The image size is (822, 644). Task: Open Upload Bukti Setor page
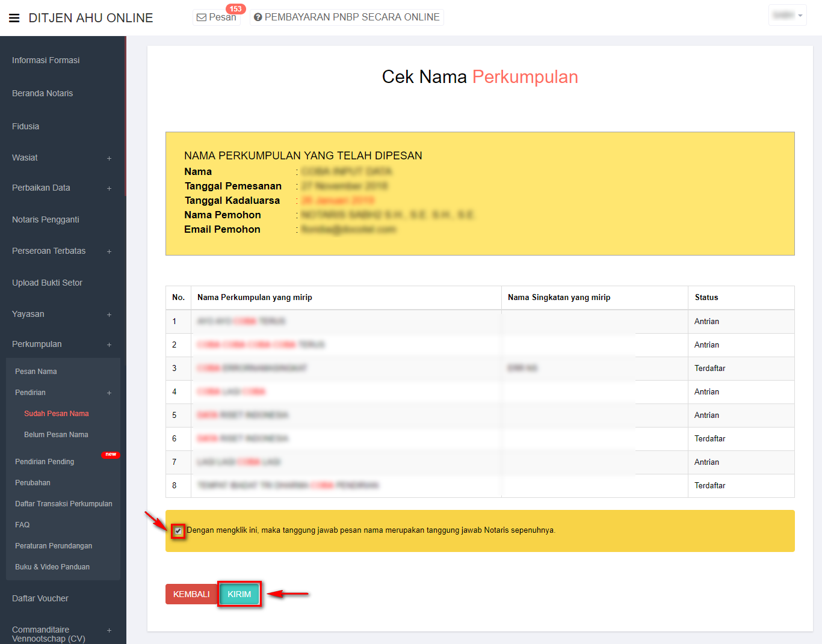click(47, 283)
